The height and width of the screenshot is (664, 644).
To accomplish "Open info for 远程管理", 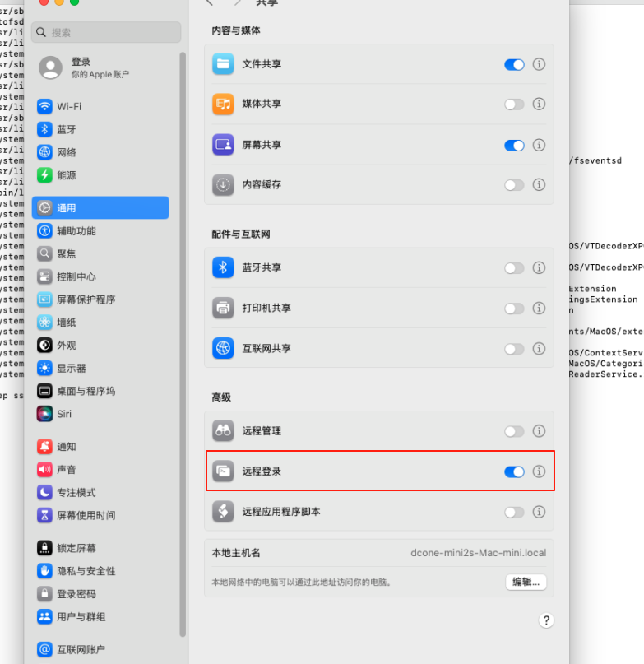I will tap(539, 431).
